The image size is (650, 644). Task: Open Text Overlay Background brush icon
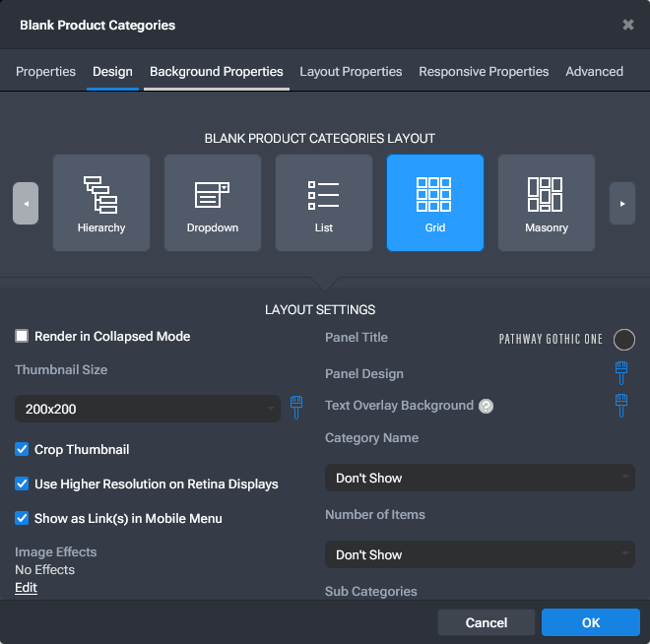[x=621, y=406]
